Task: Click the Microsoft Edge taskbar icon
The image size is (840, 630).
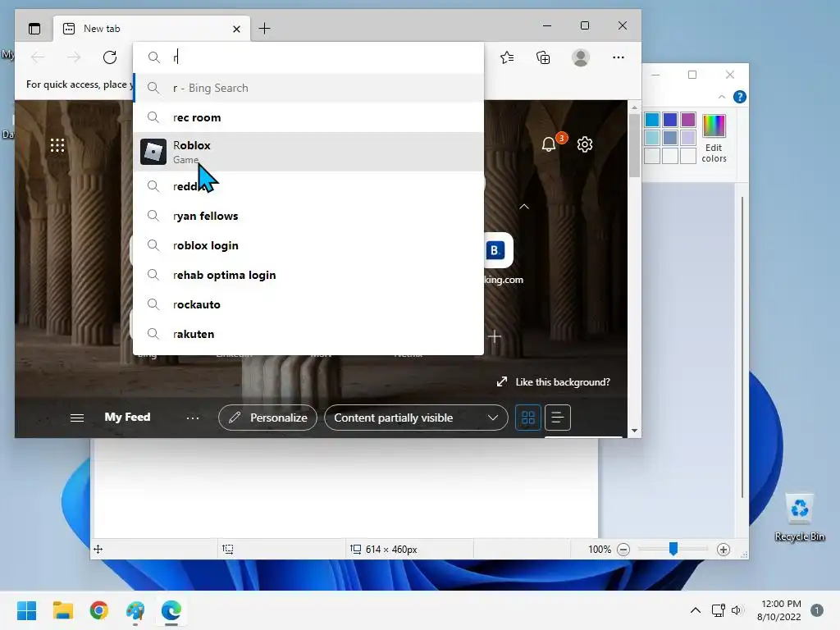Action: [x=171, y=610]
